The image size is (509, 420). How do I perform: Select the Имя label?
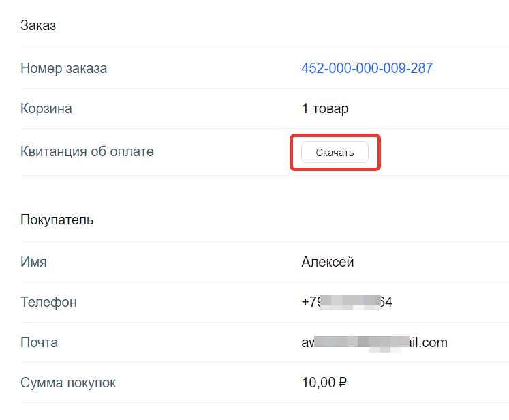(33, 262)
